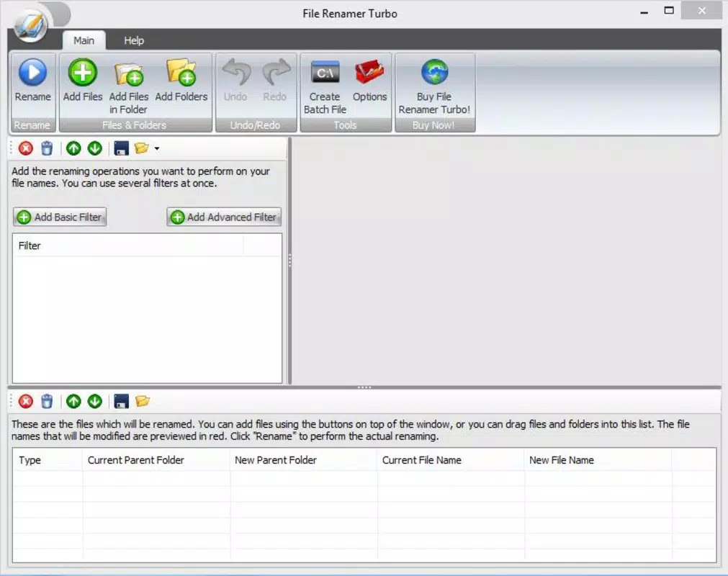Load filters using open folder icon

point(142,148)
